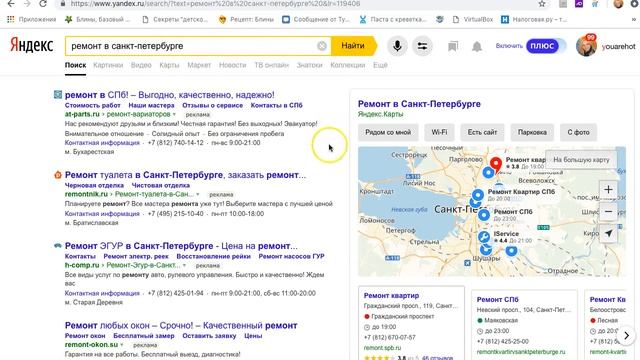Switch to the Карты tab
Screen dimensions: 640x360
coord(169,65)
